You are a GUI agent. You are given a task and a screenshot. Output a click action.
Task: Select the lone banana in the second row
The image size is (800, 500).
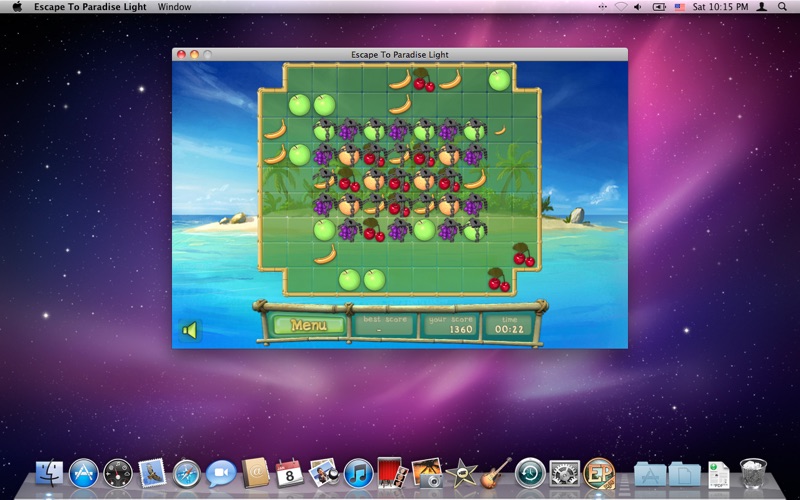[400, 105]
